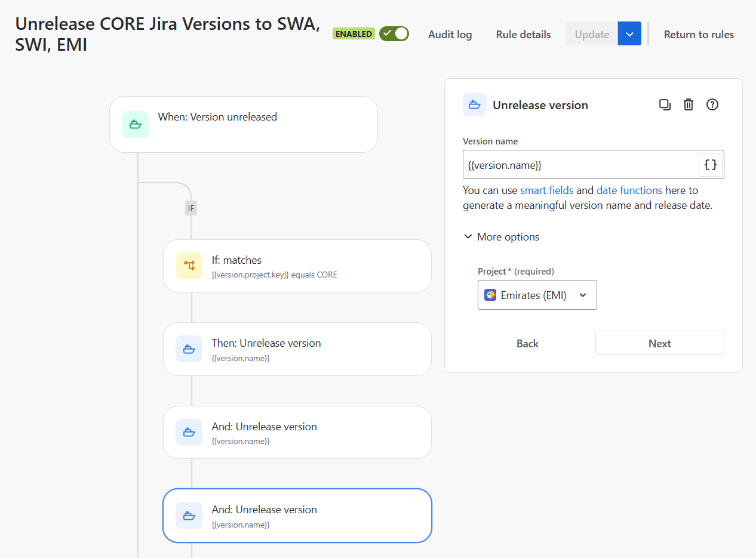
Task: Go Back in the Unrelease version panel
Action: 527,343
